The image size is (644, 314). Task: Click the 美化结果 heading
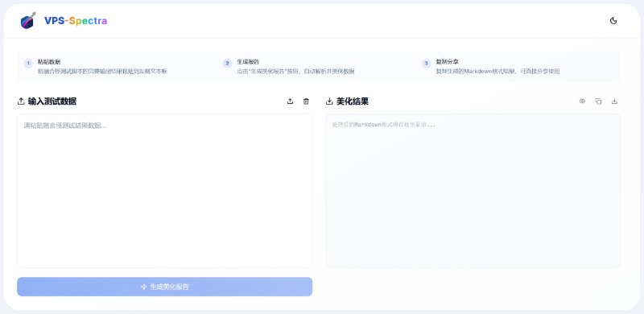point(353,101)
